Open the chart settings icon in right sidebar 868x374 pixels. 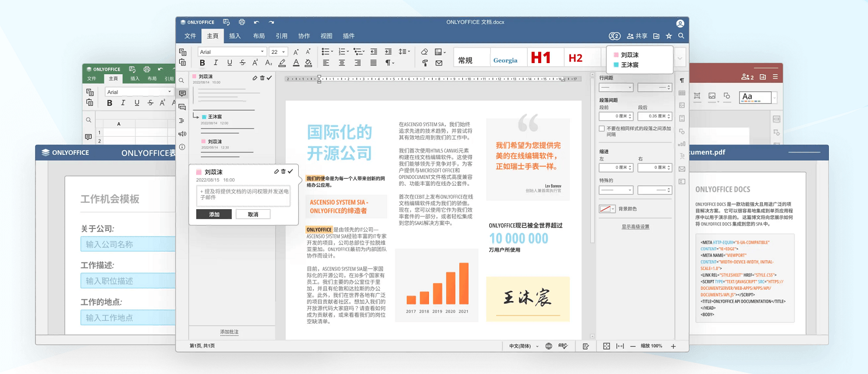tap(682, 144)
